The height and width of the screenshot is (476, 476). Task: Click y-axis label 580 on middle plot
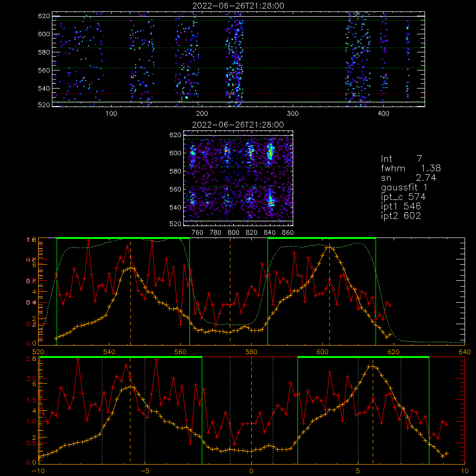click(x=176, y=171)
